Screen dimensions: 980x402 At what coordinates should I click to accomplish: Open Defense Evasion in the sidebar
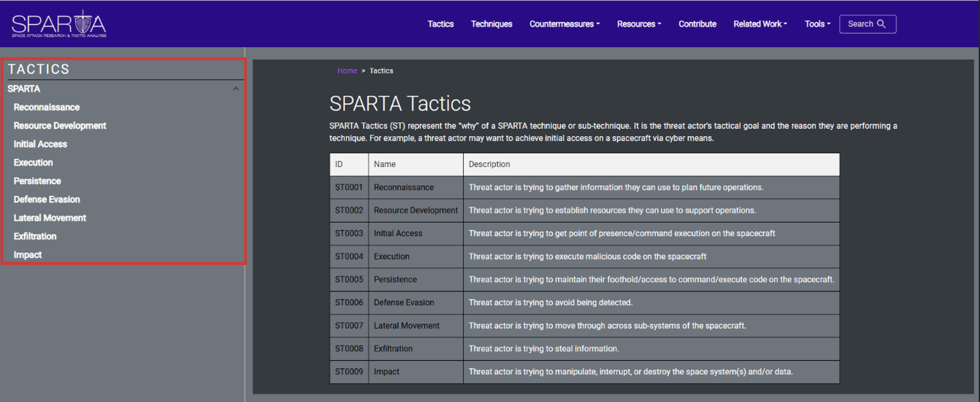pos(46,199)
